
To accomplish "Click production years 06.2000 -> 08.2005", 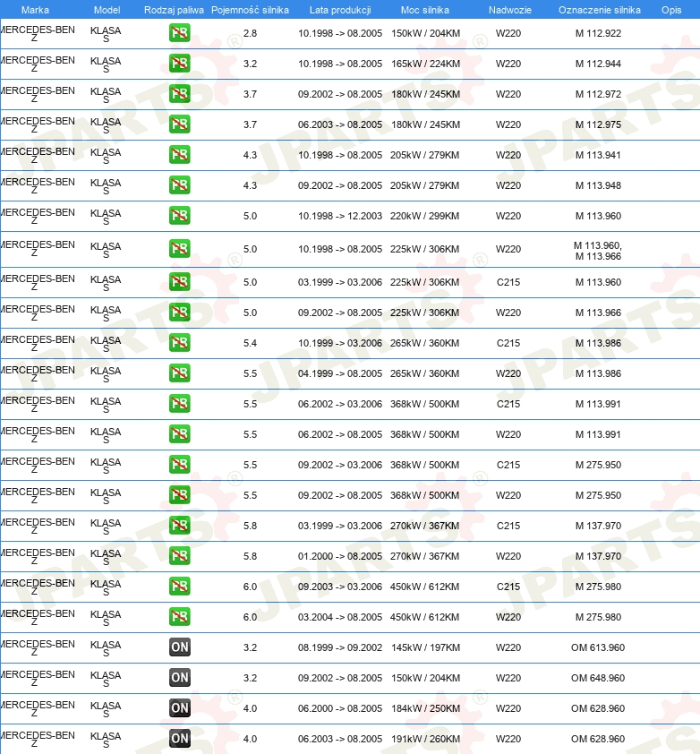I will [340, 707].
